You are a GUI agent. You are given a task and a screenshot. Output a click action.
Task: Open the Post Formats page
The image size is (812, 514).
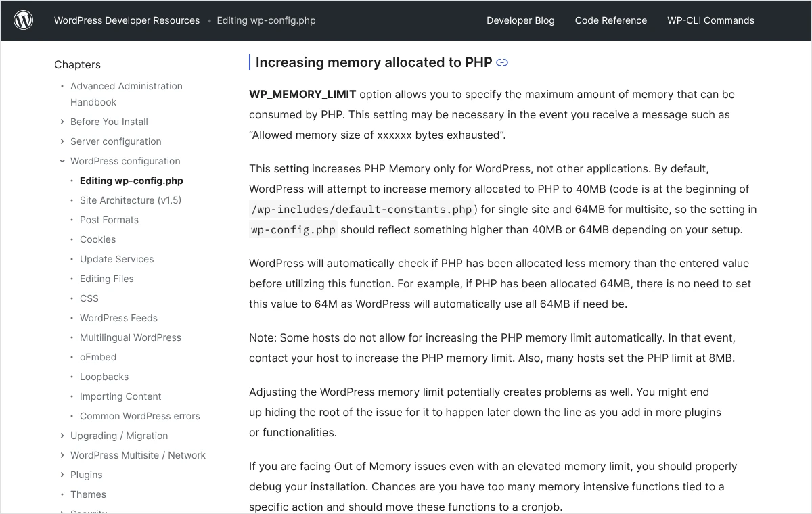pos(109,220)
